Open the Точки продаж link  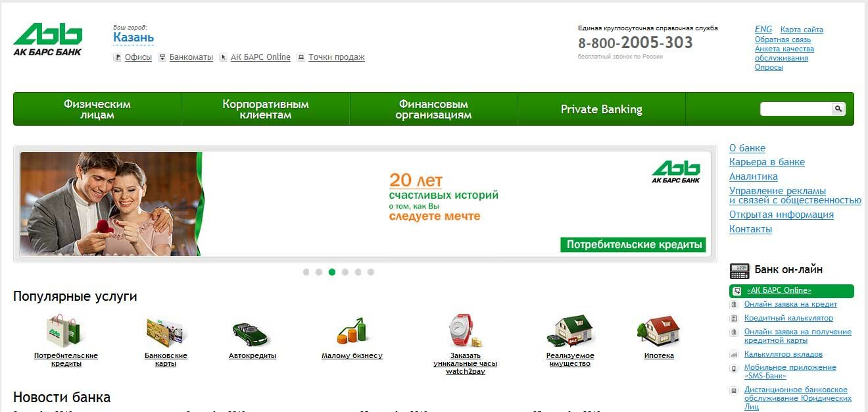(x=337, y=57)
